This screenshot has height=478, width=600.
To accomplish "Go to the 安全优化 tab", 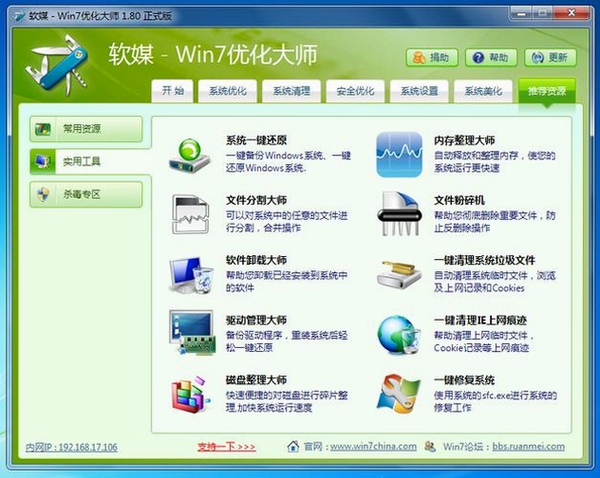I will click(x=355, y=91).
